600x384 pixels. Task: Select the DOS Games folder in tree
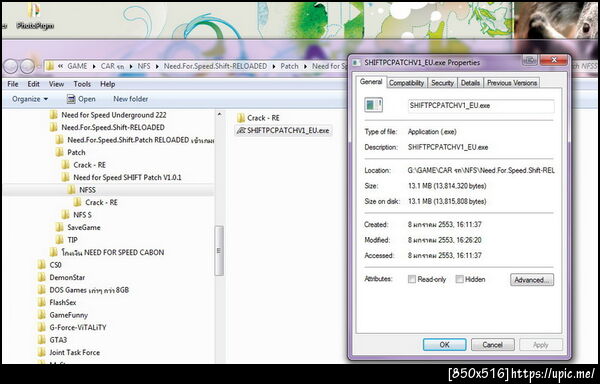(89, 290)
